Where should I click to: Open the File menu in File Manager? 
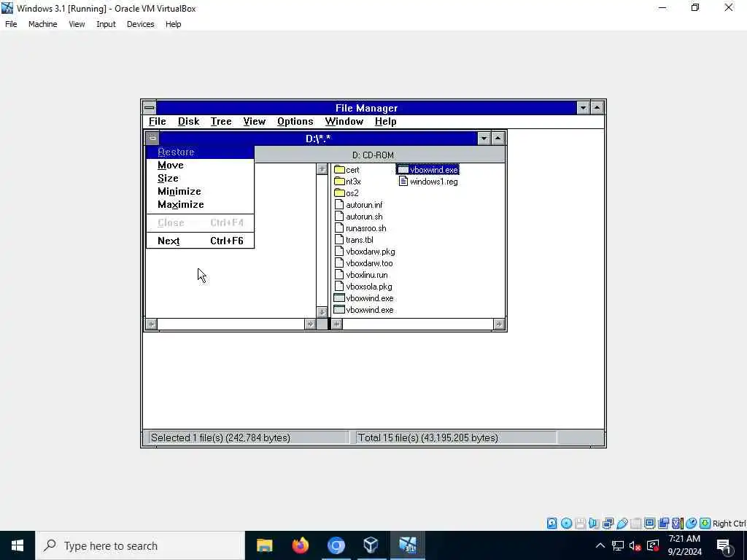click(158, 122)
